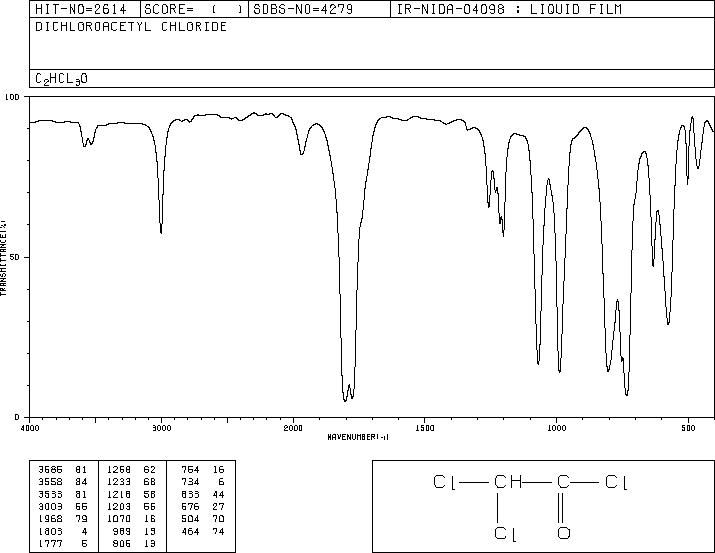Click the 1777 peak table entry

(62, 544)
